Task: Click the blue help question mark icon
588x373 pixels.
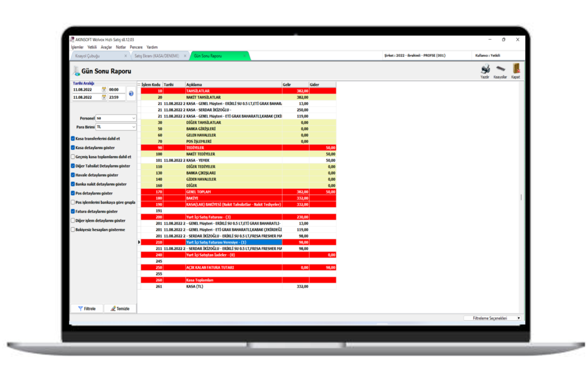Action: (131, 94)
